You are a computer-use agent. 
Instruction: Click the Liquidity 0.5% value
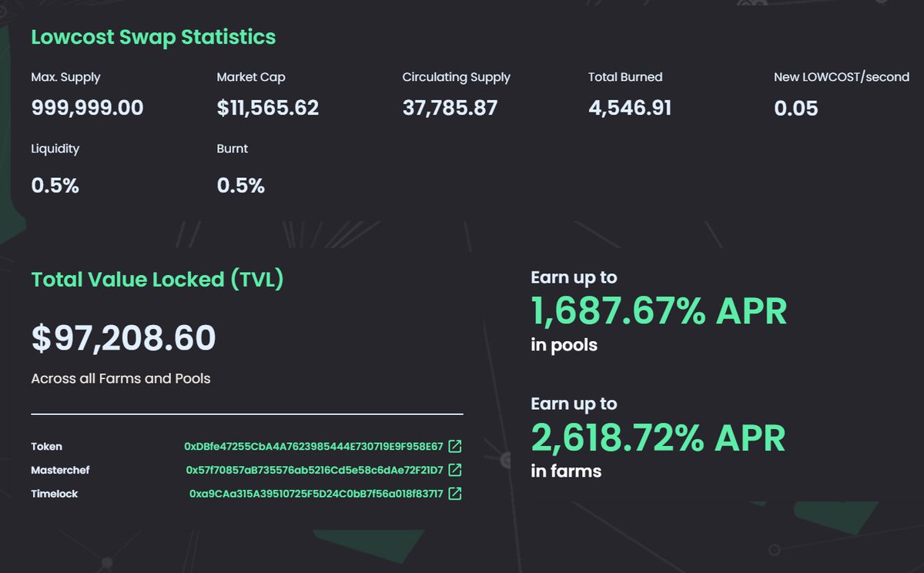pyautogui.click(x=55, y=186)
